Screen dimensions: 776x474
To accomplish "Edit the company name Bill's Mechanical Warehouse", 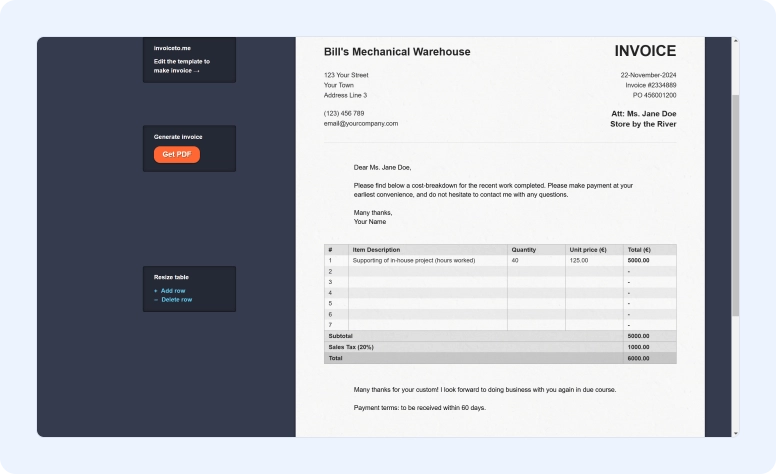I will click(397, 52).
